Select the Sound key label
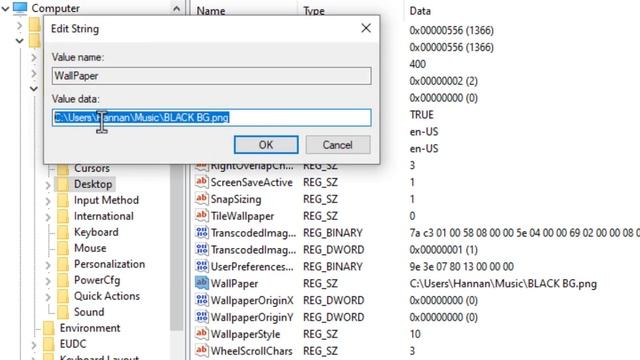Screen dimensions: 640x360 coord(89,312)
